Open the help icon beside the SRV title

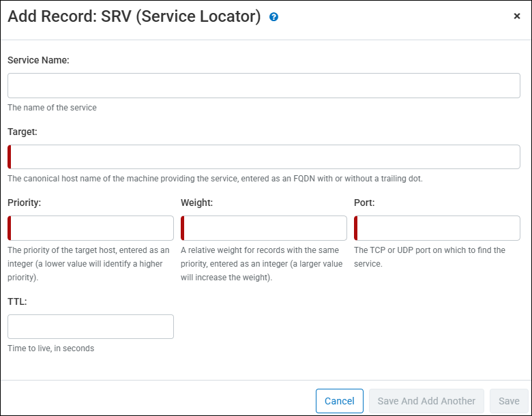coord(274,17)
